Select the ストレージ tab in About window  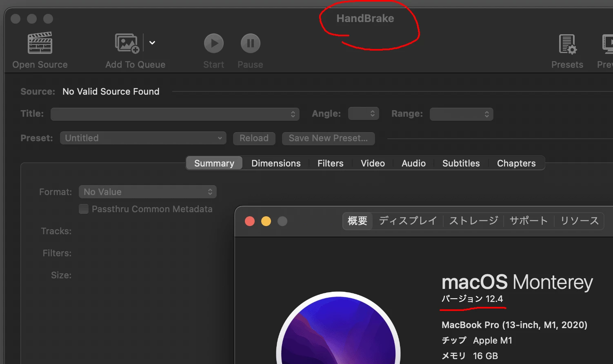tap(473, 221)
